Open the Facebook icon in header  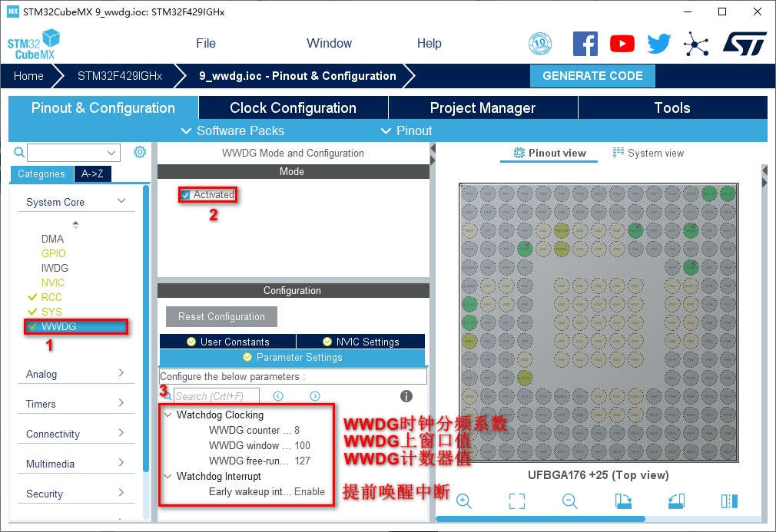(x=585, y=44)
